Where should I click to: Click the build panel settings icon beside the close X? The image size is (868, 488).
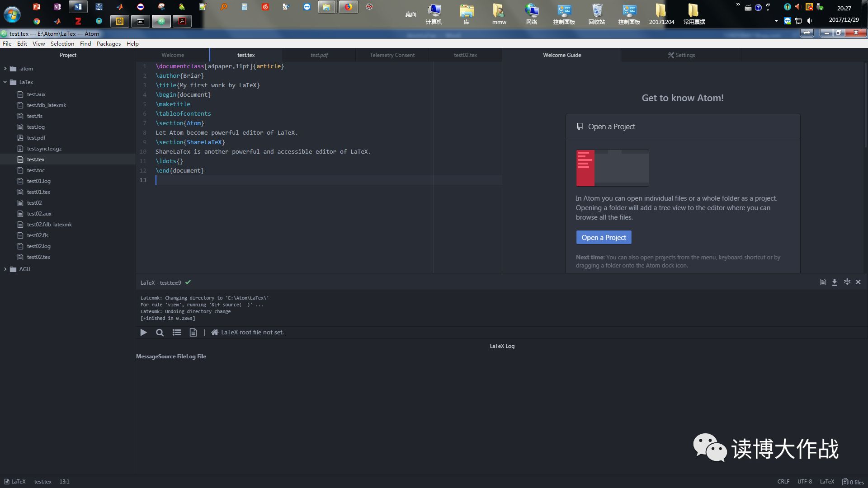847,282
